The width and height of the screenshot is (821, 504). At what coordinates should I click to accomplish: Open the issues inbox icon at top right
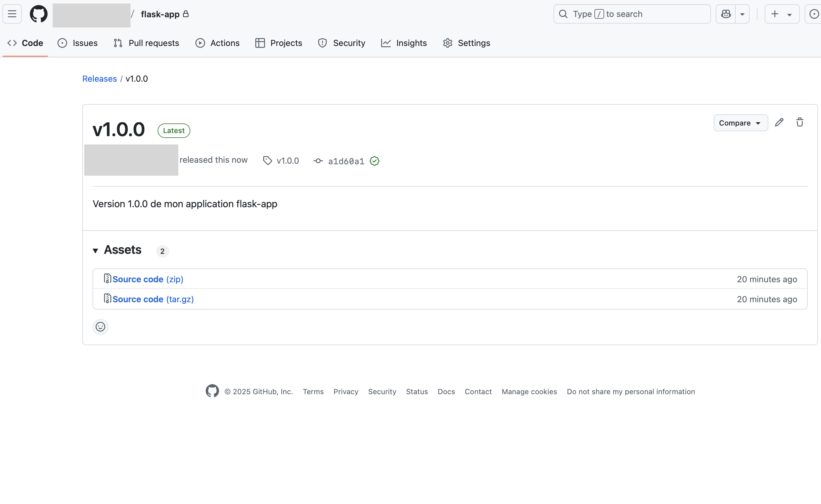point(814,14)
